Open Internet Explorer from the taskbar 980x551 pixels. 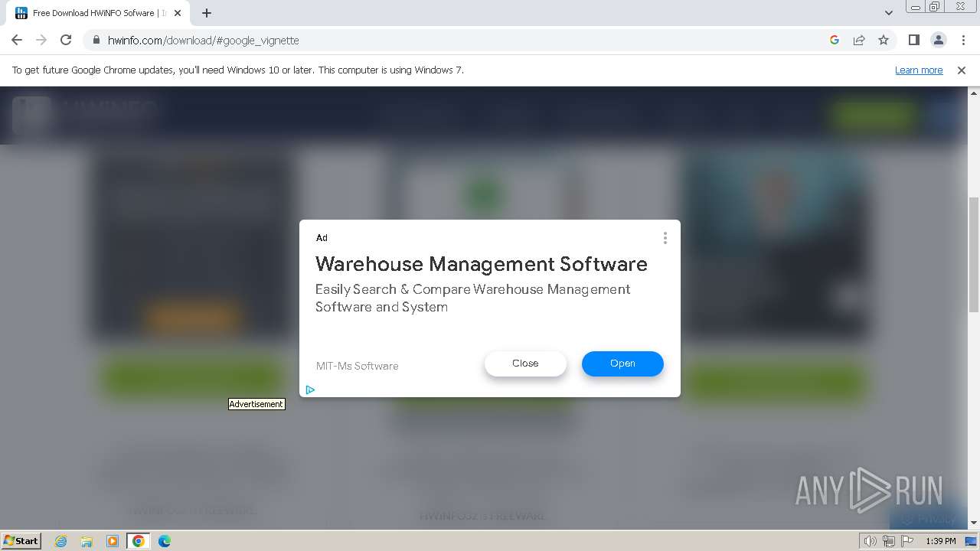tap(61, 541)
